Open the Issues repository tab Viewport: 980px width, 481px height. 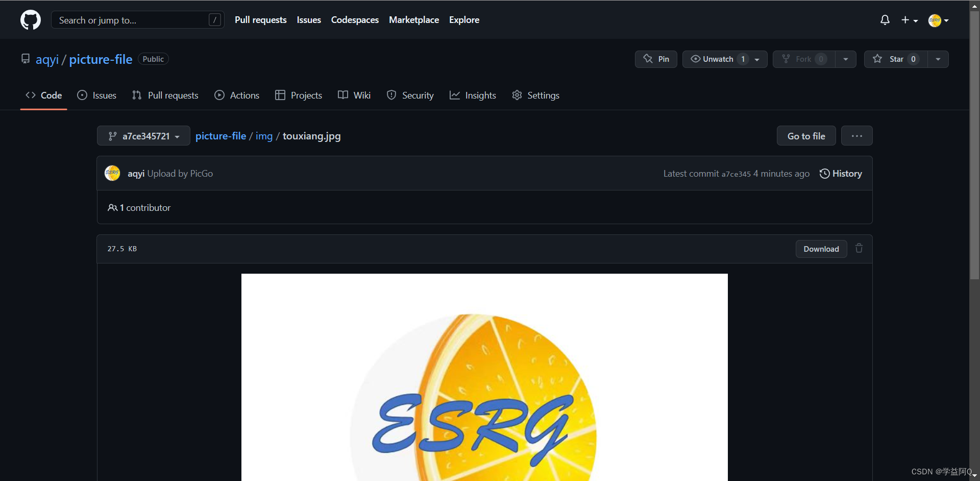pyautogui.click(x=97, y=95)
